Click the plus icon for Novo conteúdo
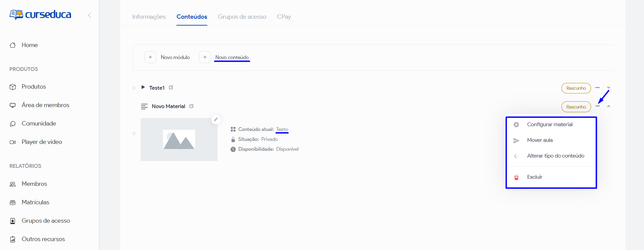 coord(205,57)
